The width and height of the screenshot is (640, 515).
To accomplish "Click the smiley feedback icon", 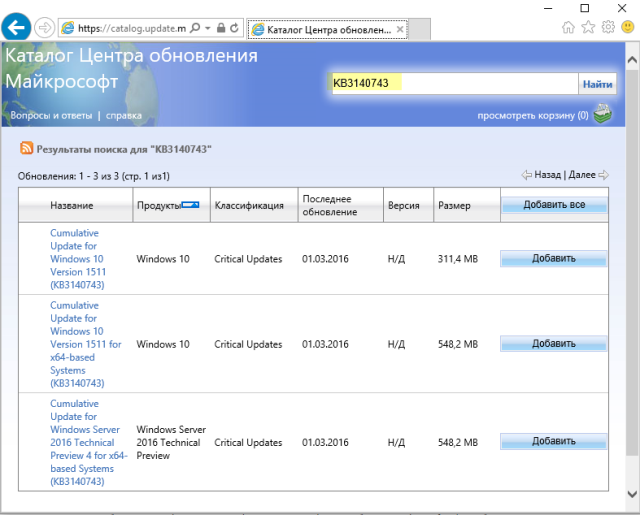I will 628,27.
